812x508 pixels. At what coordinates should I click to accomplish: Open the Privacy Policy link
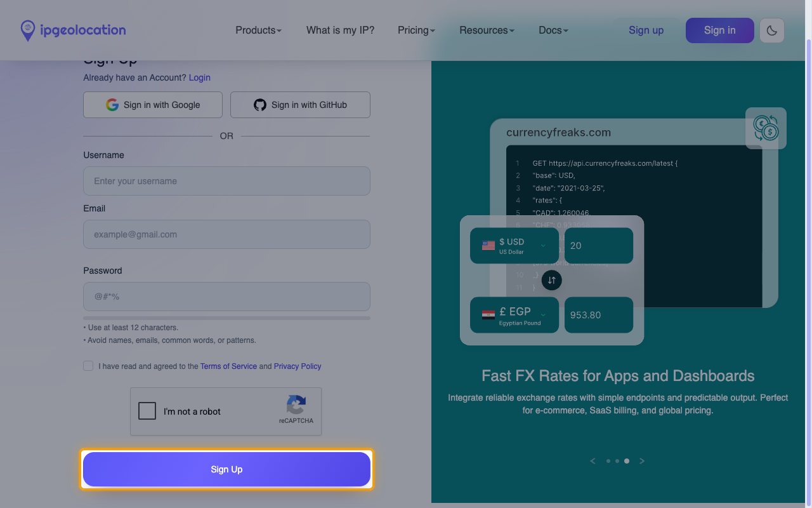tap(298, 366)
